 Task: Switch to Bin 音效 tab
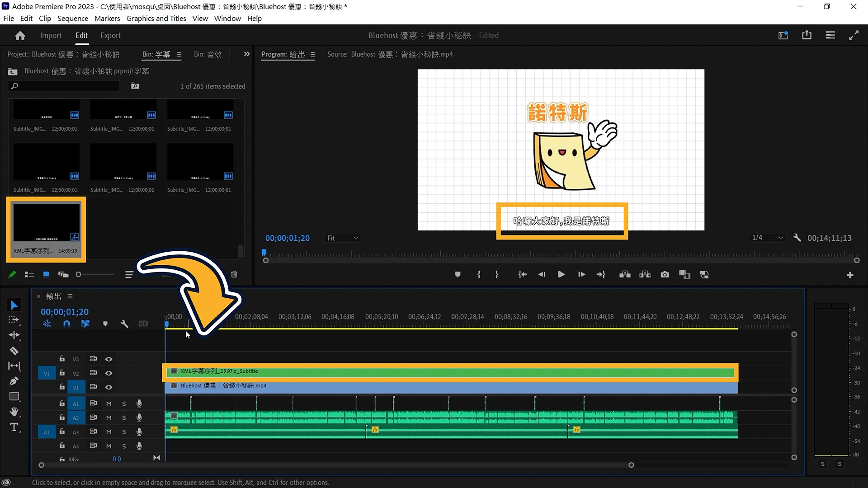coord(208,54)
